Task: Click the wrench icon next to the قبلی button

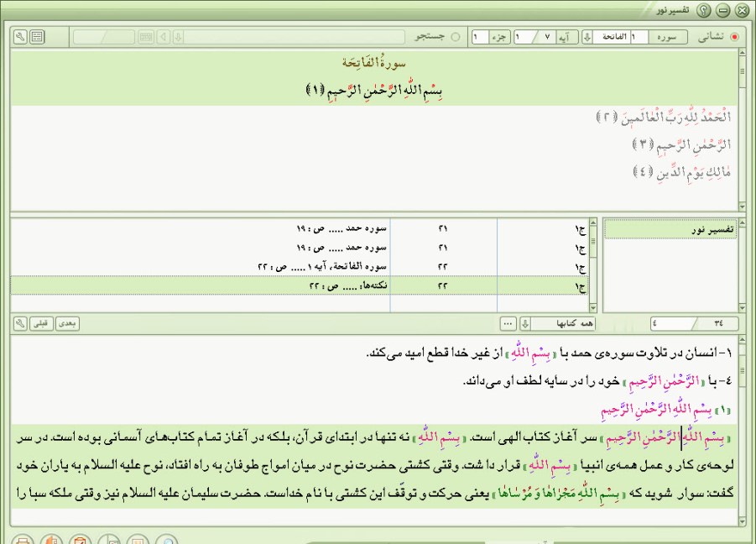Action: tap(20, 323)
